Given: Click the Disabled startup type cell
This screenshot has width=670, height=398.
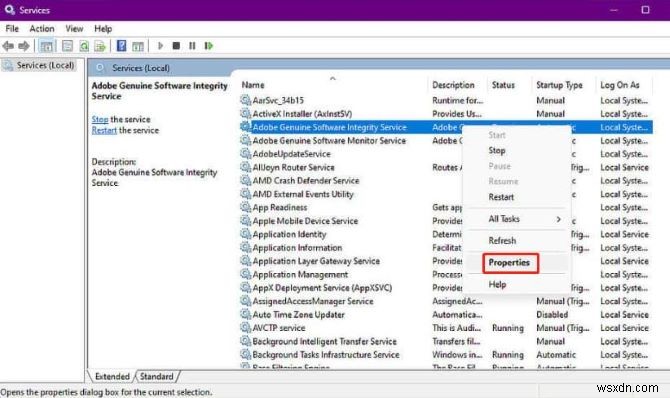Looking at the screenshot, I should tap(552, 314).
